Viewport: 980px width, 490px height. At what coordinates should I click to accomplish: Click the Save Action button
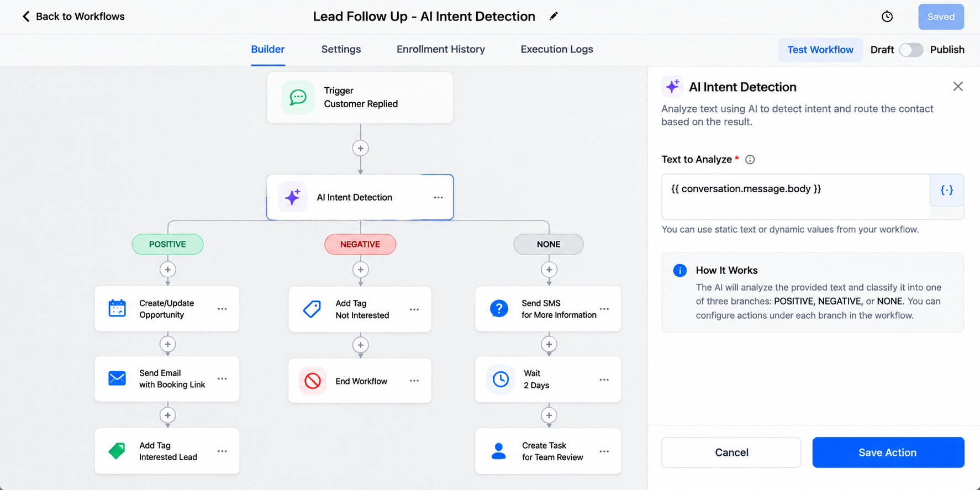888,452
